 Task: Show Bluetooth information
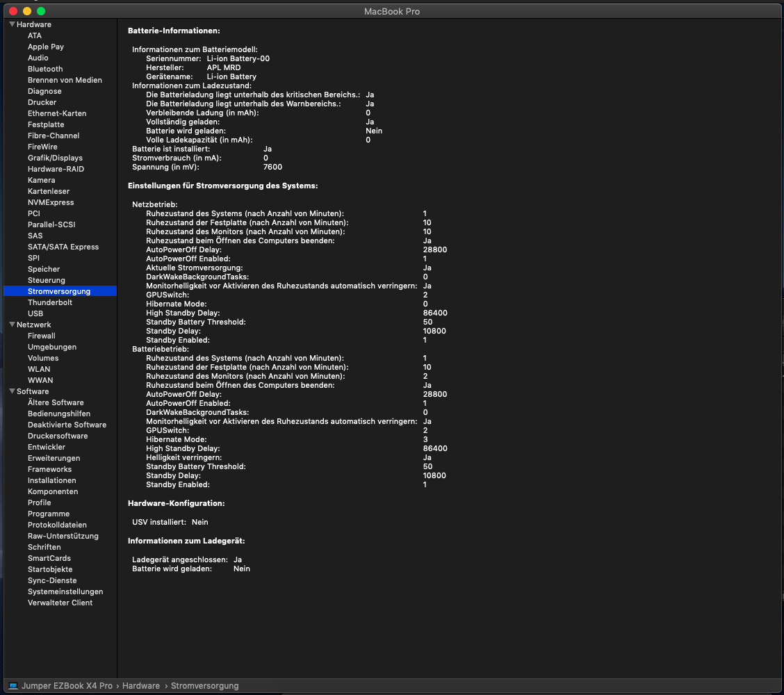coord(45,69)
